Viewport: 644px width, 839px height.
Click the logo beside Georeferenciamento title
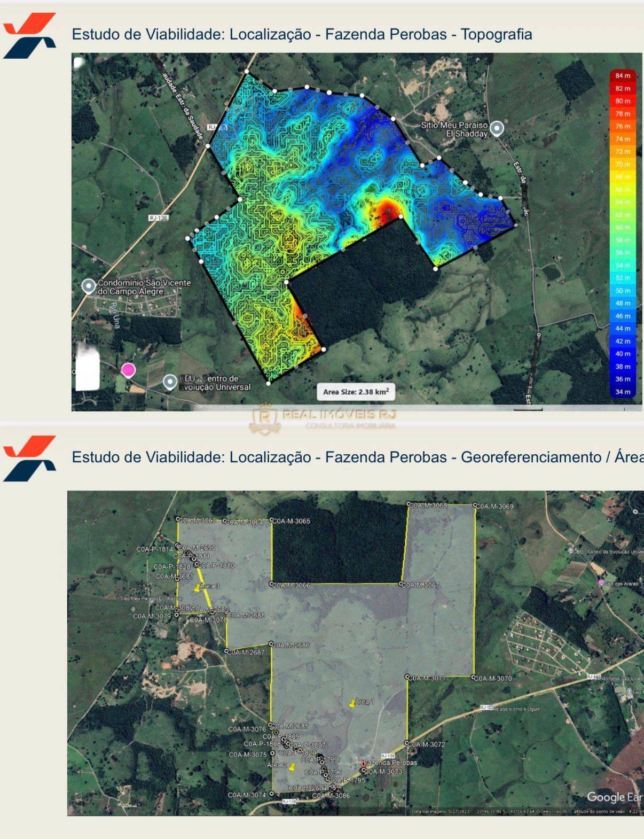tap(30, 459)
